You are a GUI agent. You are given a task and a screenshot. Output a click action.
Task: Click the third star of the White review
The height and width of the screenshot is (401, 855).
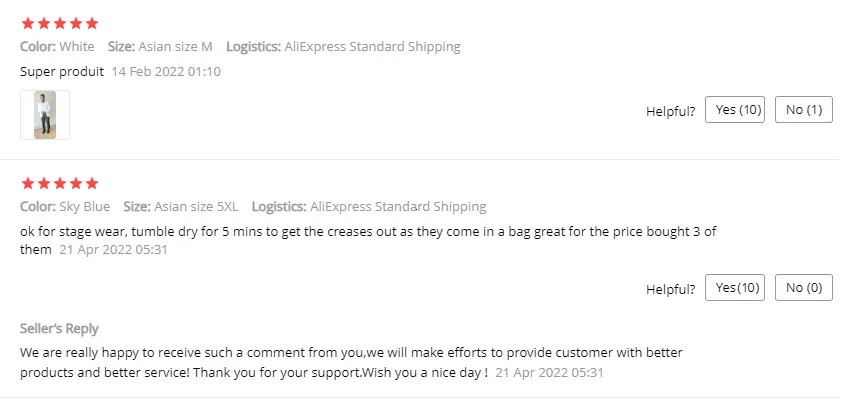click(x=59, y=23)
